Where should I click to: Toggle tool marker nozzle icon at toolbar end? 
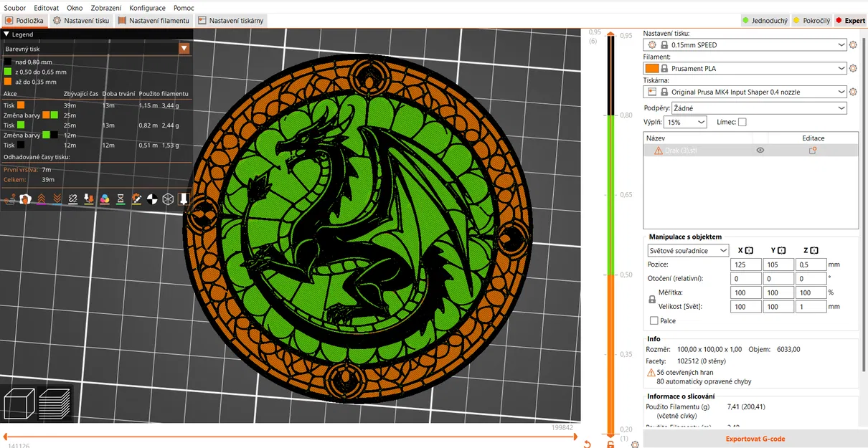point(184,199)
